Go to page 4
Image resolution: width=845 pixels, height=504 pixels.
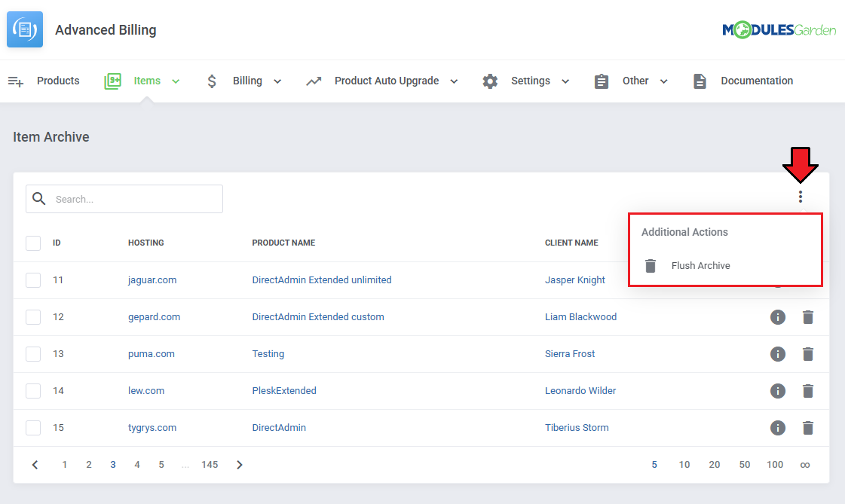click(x=137, y=465)
